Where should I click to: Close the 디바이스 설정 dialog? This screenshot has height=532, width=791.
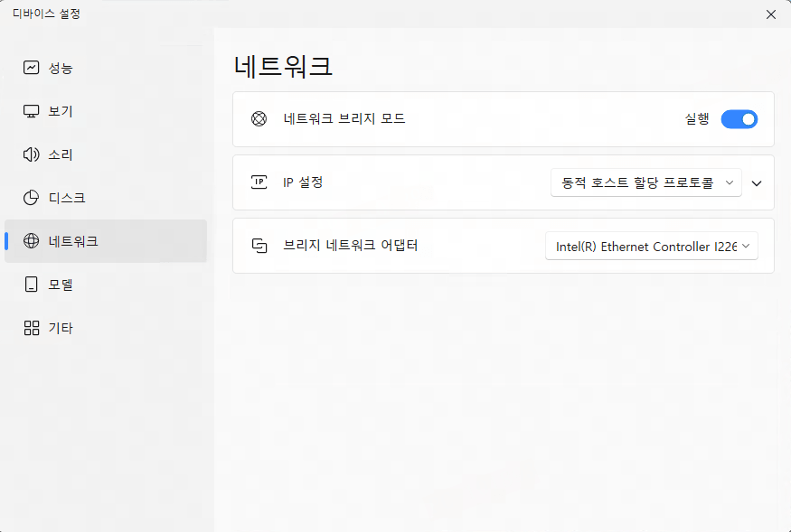(771, 14)
